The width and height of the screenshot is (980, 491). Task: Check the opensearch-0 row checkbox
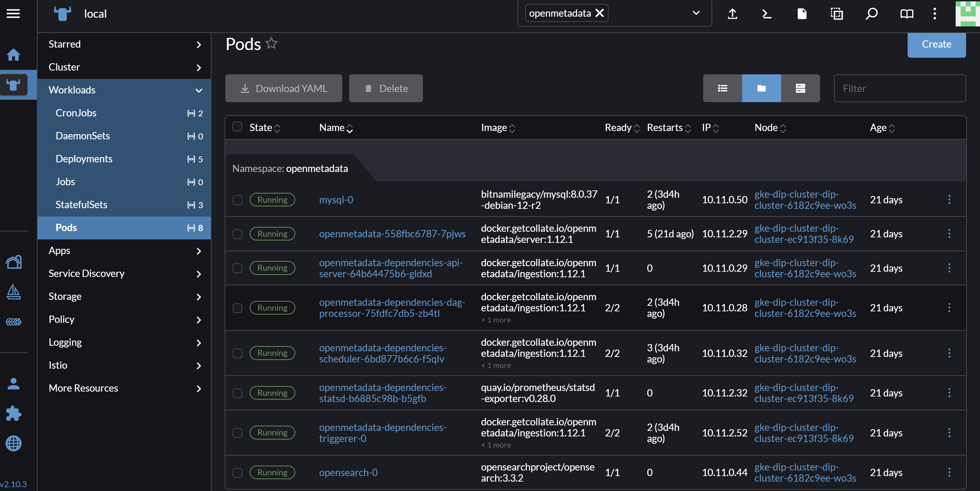[238, 472]
